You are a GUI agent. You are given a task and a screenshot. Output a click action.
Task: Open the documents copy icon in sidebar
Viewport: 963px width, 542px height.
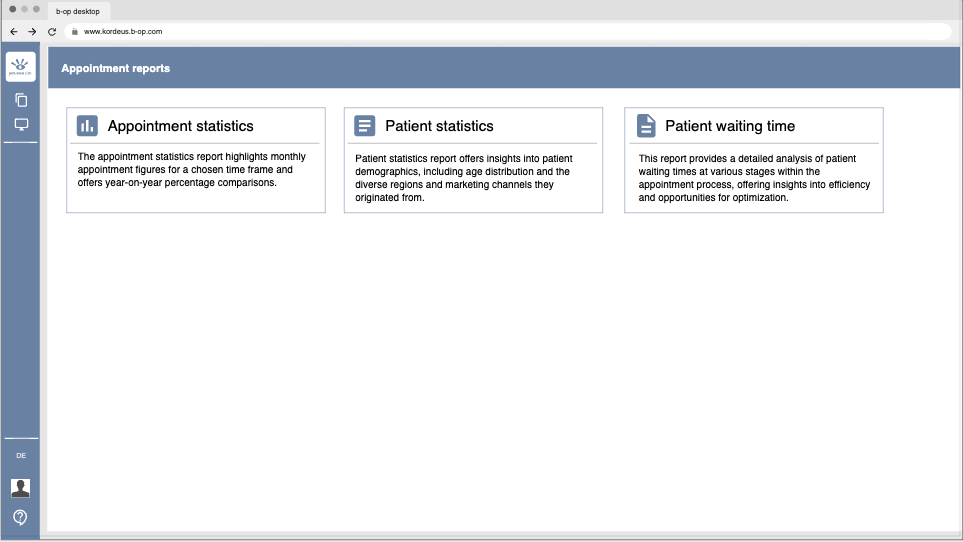(21, 100)
